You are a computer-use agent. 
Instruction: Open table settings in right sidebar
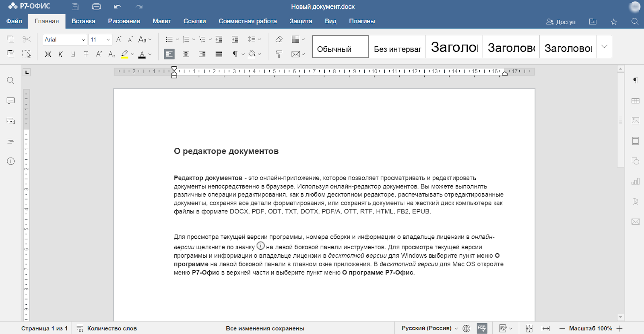coord(636,100)
